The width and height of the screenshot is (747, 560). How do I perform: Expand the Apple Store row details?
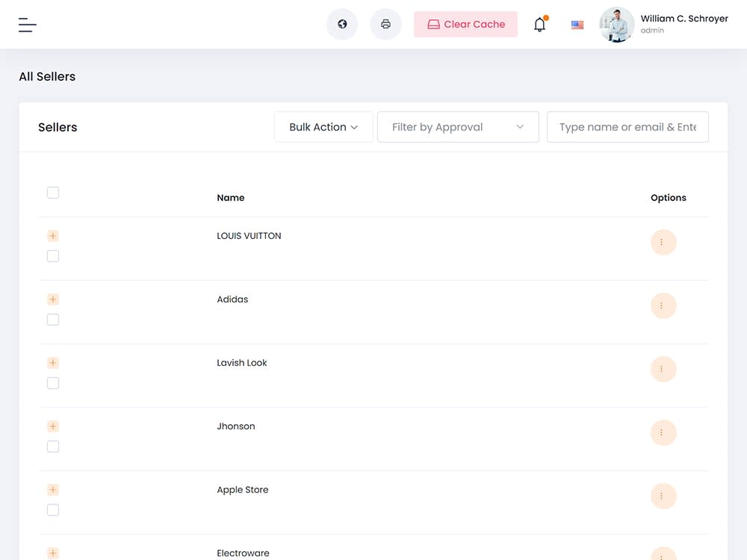(53, 490)
